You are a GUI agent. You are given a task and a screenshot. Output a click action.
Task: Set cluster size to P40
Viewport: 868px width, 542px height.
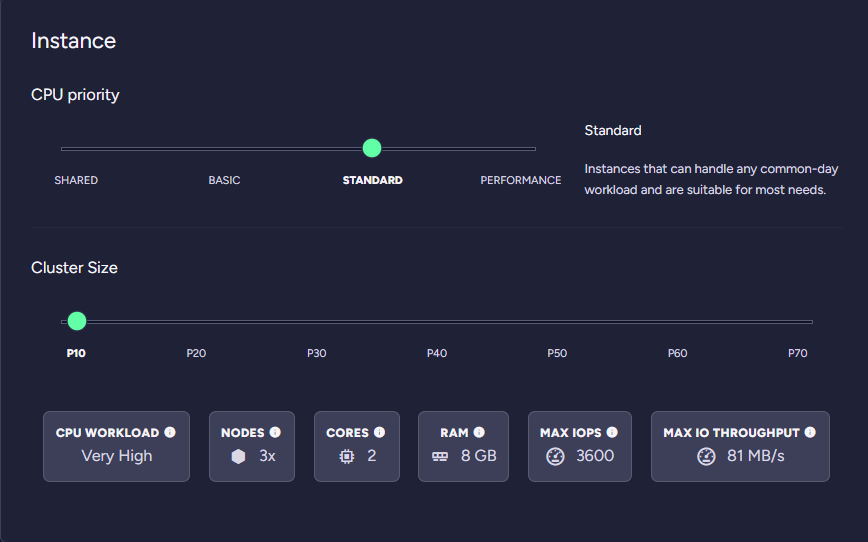[437, 353]
